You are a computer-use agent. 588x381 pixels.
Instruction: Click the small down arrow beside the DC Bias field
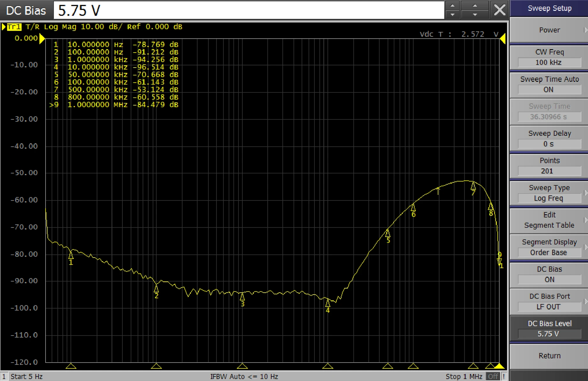452,15
